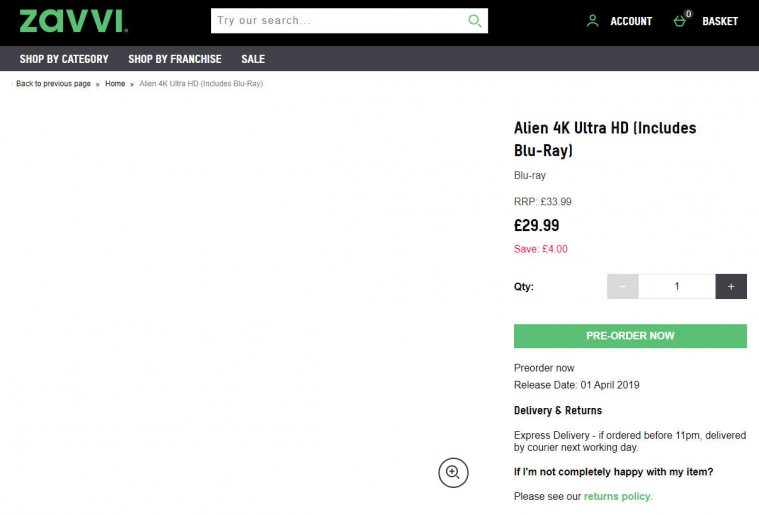Click the Basket text label

coord(720,21)
